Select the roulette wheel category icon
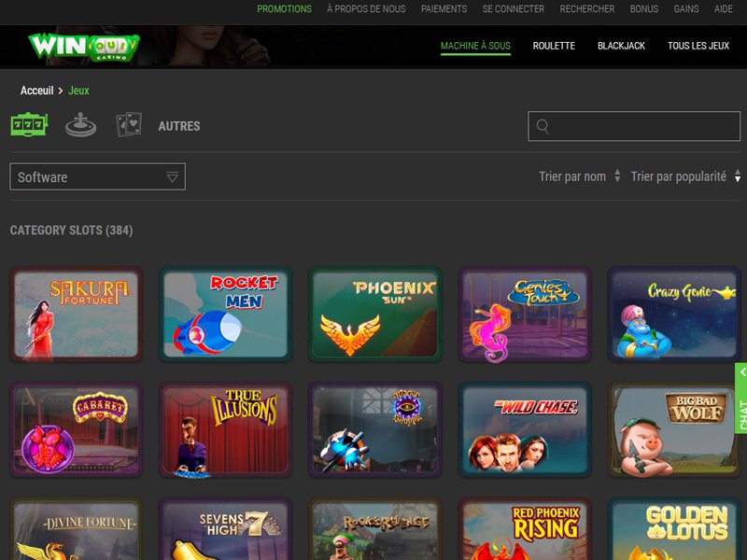This screenshot has height=560, width=747. pos(80,125)
